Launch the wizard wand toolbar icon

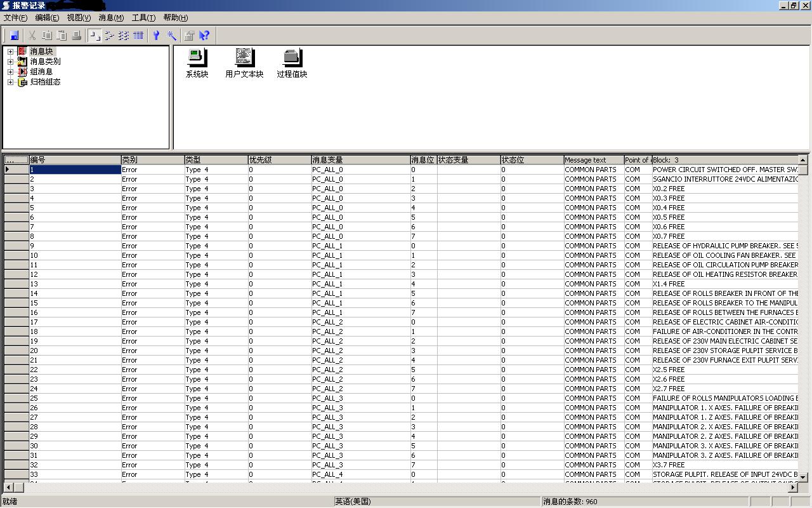(x=171, y=36)
